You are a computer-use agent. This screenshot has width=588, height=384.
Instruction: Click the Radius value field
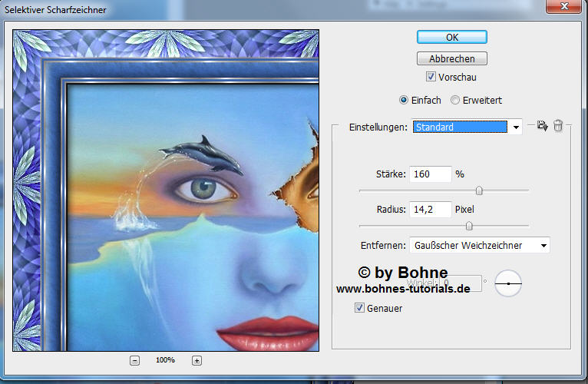431,210
